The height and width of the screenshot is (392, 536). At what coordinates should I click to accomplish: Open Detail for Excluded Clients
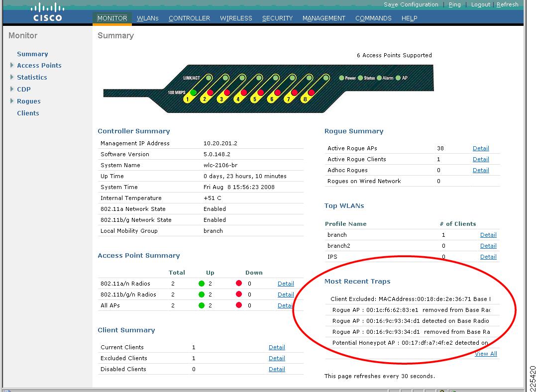[x=277, y=358]
